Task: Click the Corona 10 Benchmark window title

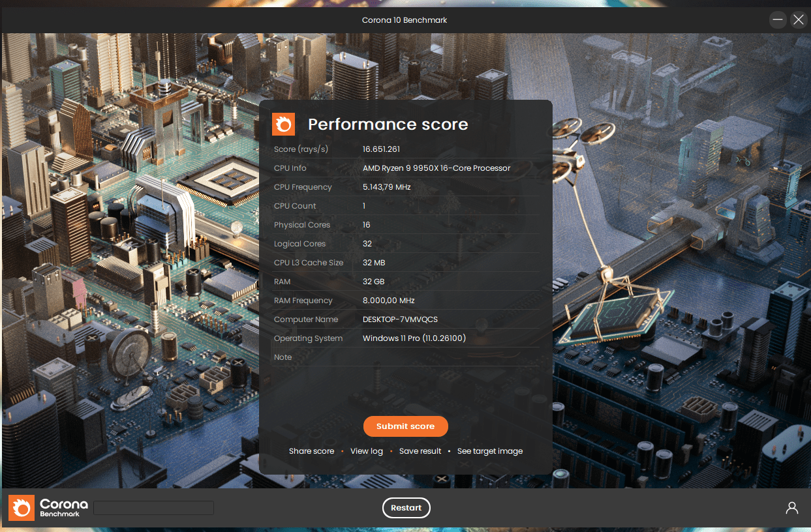Action: coord(405,20)
